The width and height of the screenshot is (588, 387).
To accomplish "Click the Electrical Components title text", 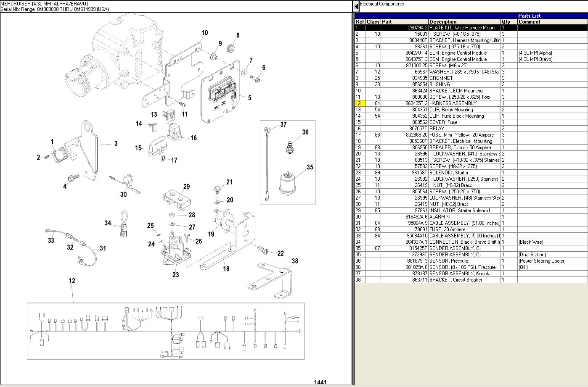I will (381, 4).
